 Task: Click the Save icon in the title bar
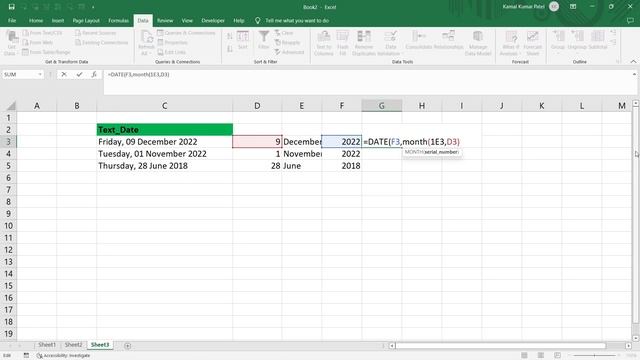coord(11,7)
